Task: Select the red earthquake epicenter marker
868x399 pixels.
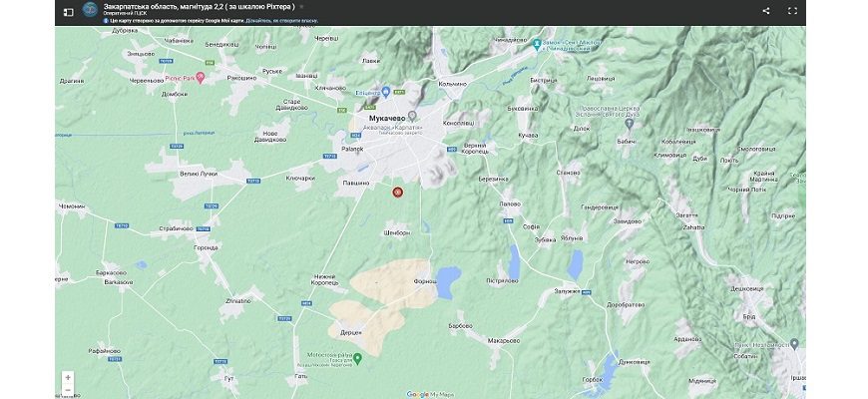Action: tap(397, 192)
